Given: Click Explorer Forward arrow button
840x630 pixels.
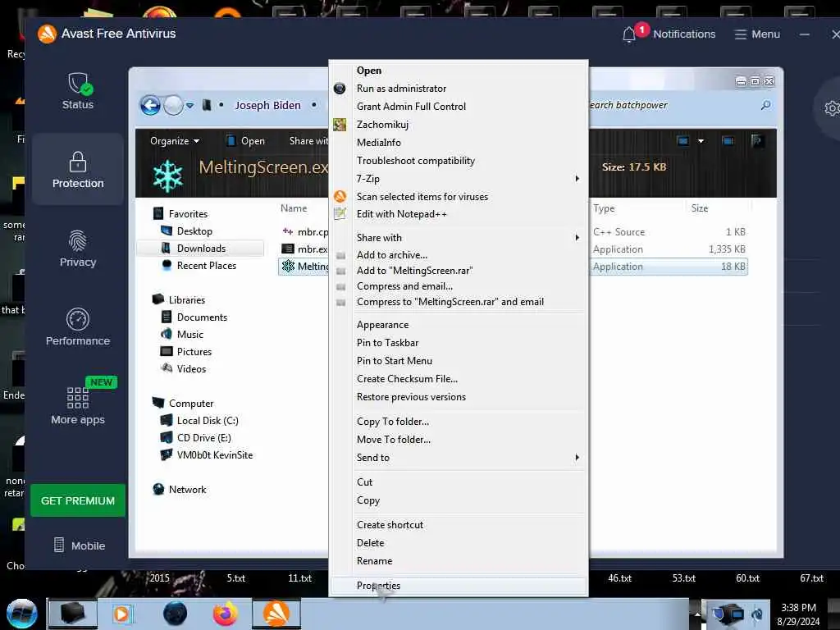Looking at the screenshot, I should point(173,106).
